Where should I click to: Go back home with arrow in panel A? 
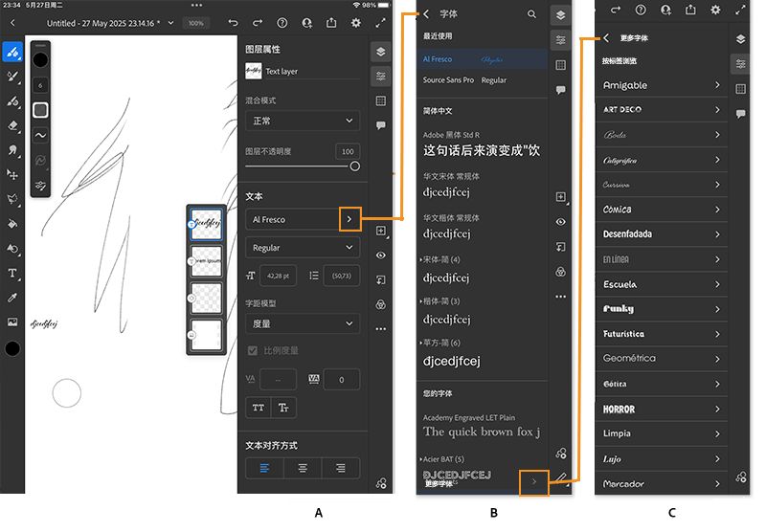tap(12, 23)
